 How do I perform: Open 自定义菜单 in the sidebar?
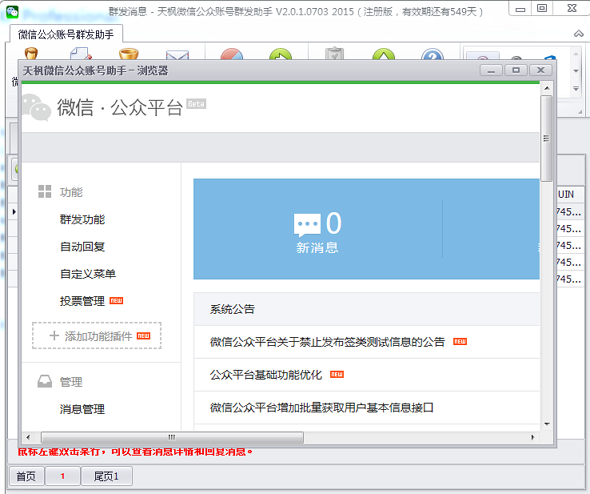point(88,274)
